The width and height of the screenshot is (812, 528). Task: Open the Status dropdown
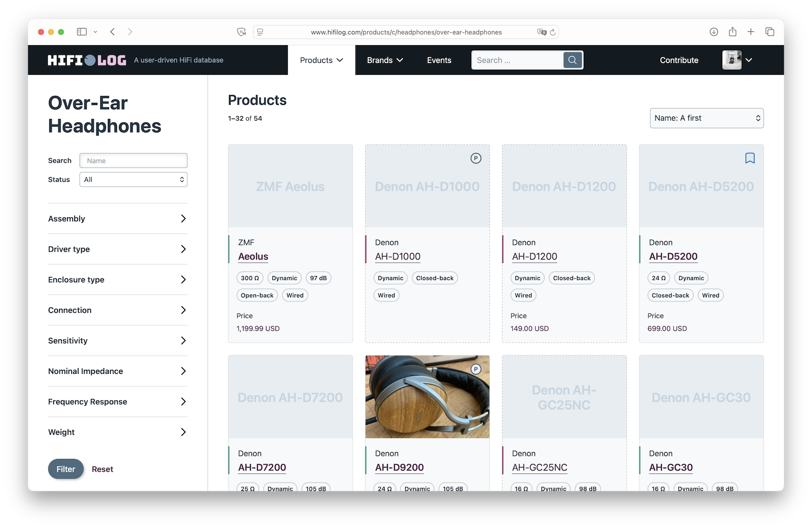pos(133,179)
